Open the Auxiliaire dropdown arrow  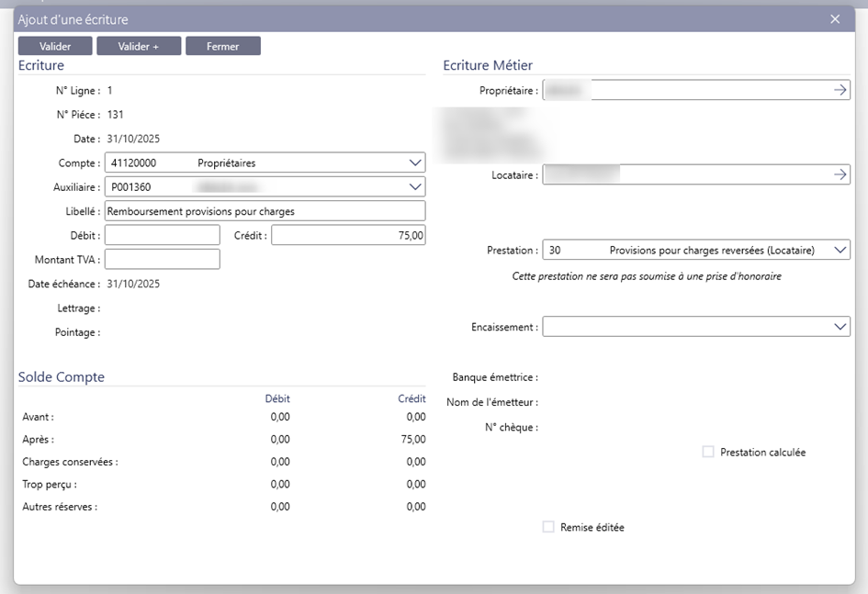(414, 186)
